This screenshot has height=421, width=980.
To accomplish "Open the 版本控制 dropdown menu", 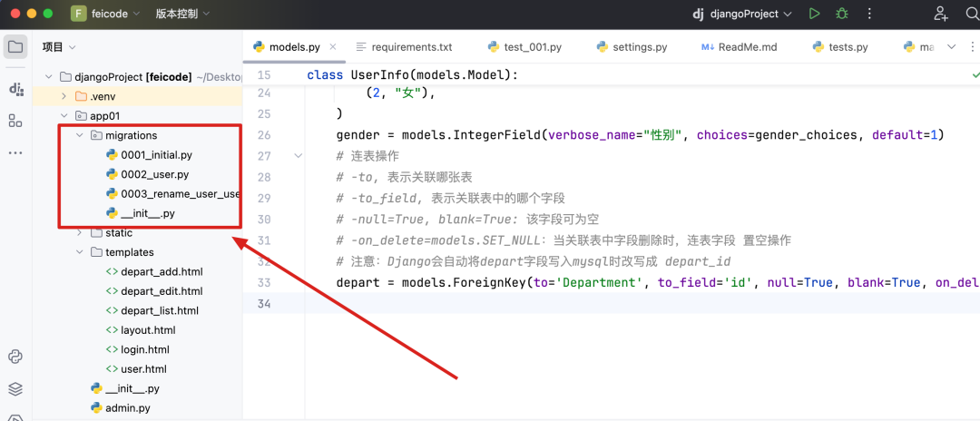I will [x=182, y=14].
